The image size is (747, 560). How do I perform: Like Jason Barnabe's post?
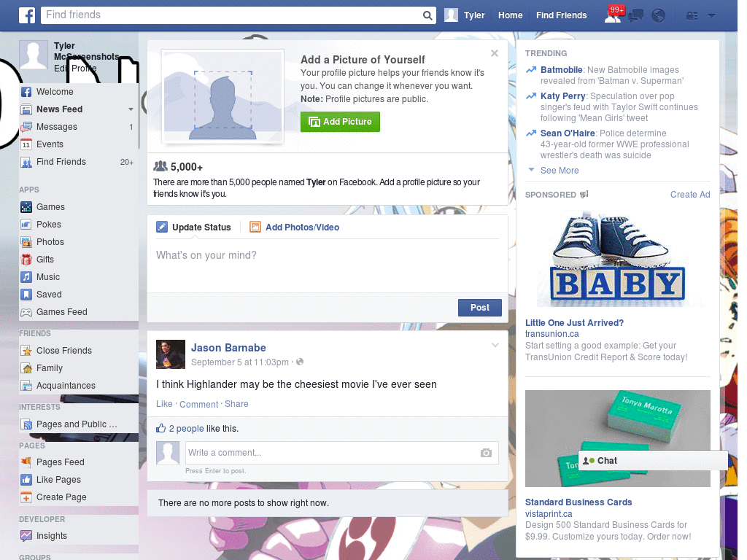pyautogui.click(x=164, y=404)
